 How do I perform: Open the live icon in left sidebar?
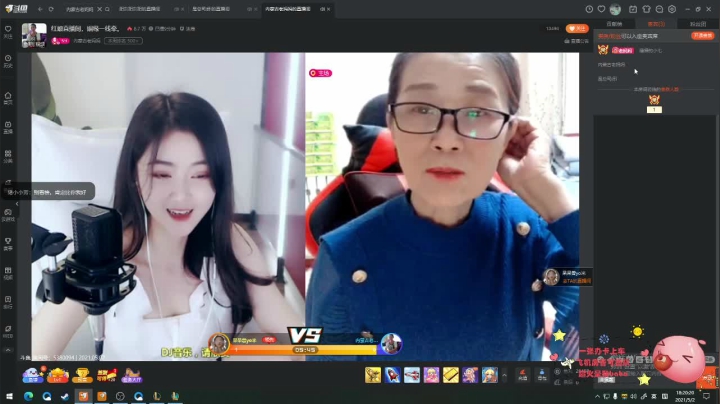8,127
